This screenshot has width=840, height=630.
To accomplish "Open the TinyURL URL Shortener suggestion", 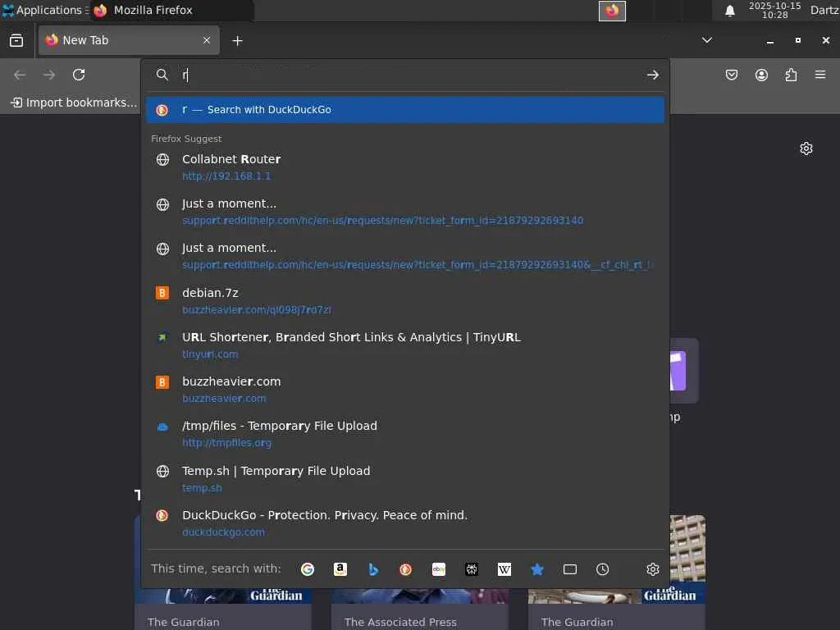I will pos(405,345).
